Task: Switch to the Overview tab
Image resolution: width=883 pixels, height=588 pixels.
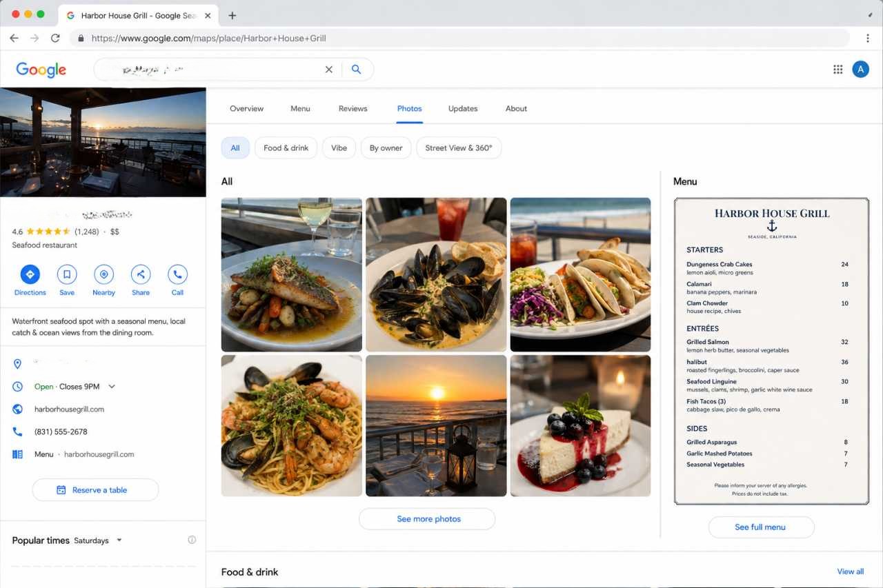Action: (246, 108)
